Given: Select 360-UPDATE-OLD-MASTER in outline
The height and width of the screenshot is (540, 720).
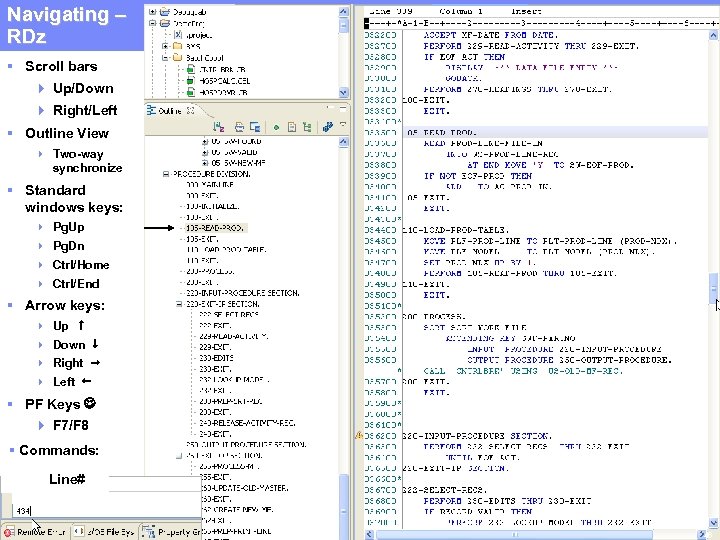Looking at the screenshot, I should click(244, 488).
